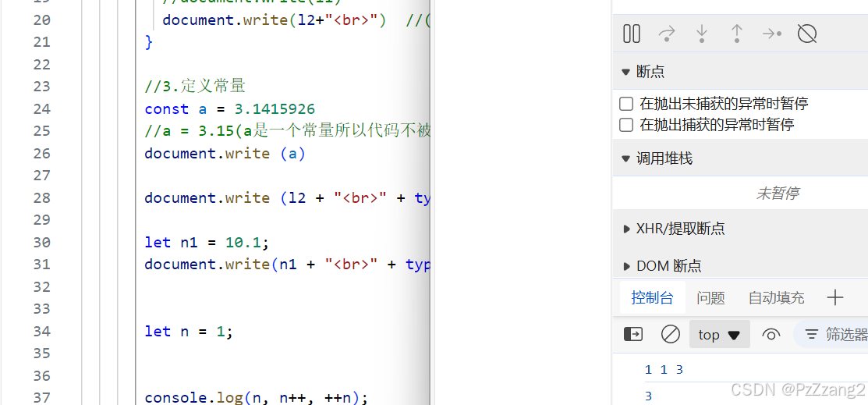The height and width of the screenshot is (405, 868).
Task: Deactivate all breakpoints icon
Action: pyautogui.click(x=807, y=34)
